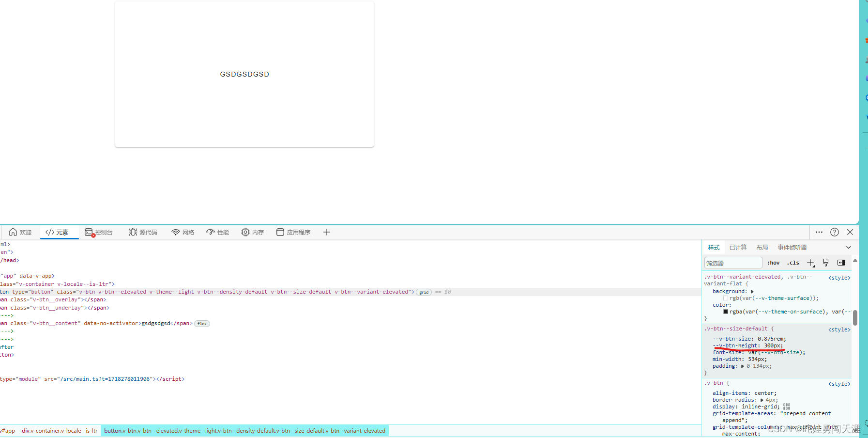Click the GSDGSDGSD button on the page
This screenshot has height=438, width=868.
pyautogui.click(x=244, y=74)
